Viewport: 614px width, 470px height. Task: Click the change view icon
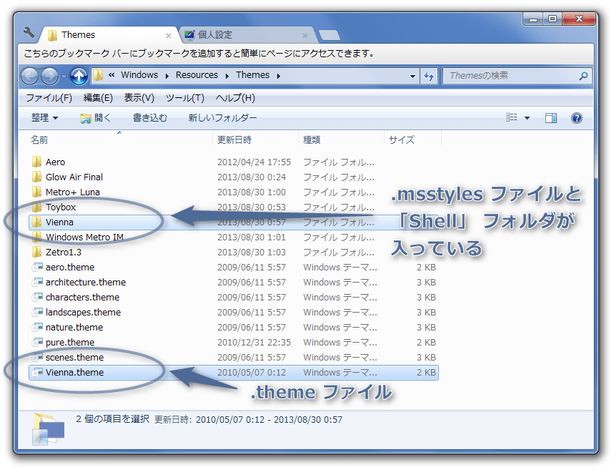tap(511, 118)
